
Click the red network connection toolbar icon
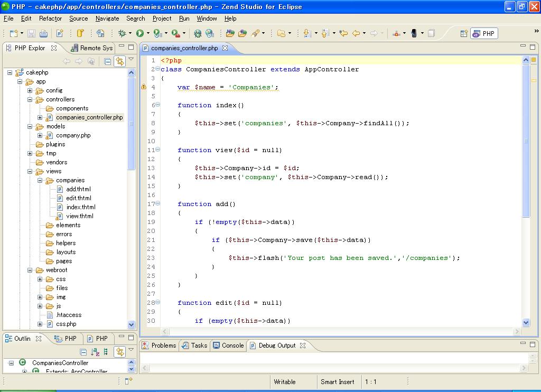point(396,33)
